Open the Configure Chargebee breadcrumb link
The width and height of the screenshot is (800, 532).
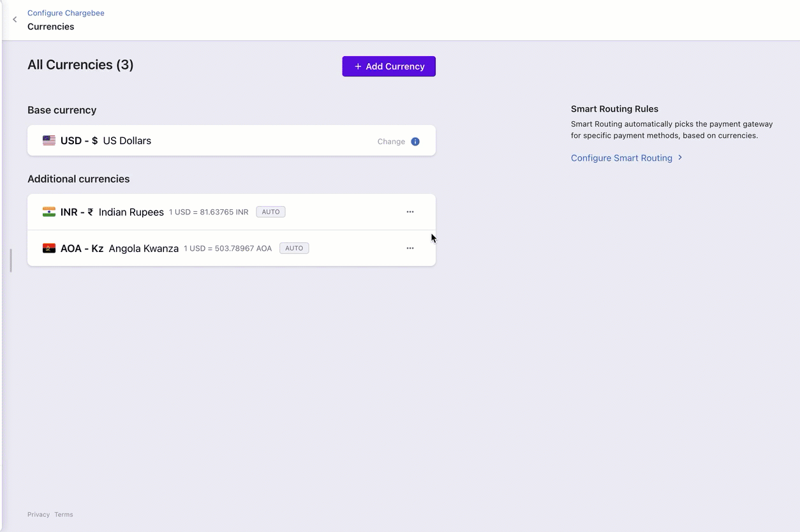[x=66, y=13]
